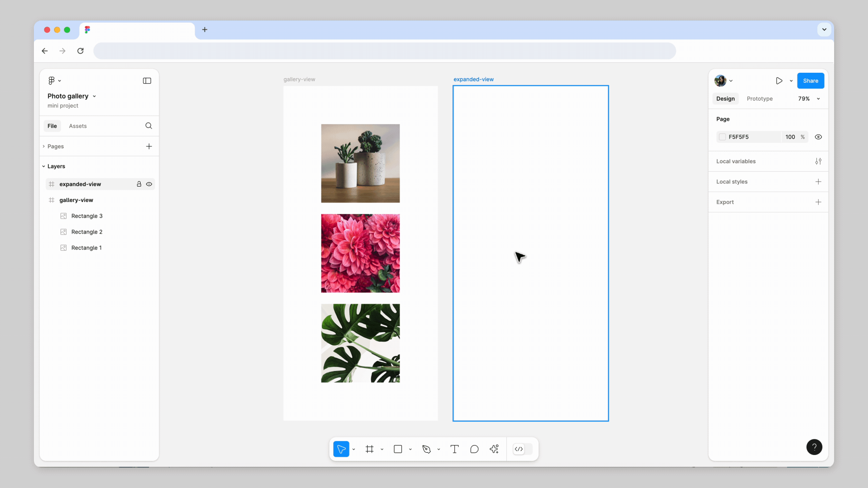Select the gallery-view layer row
Viewport: 868px width, 488px height.
100,200
